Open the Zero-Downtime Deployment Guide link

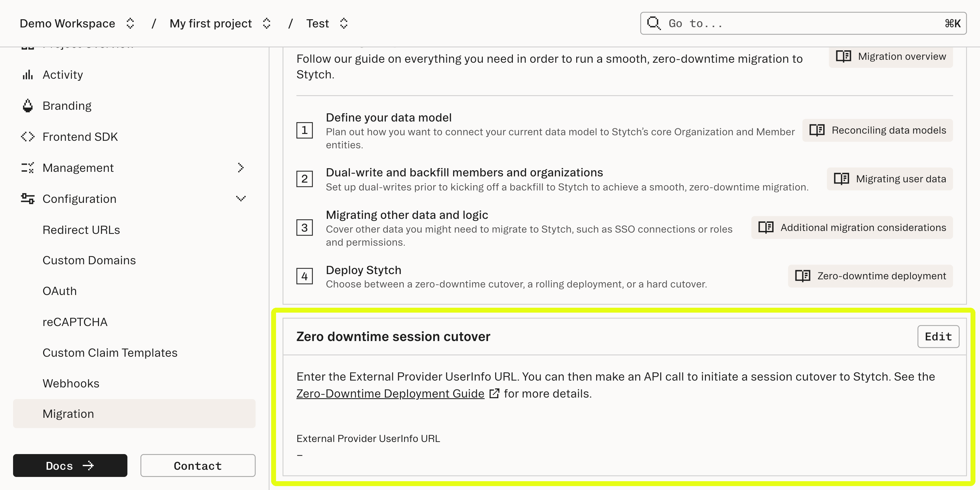[390, 394]
